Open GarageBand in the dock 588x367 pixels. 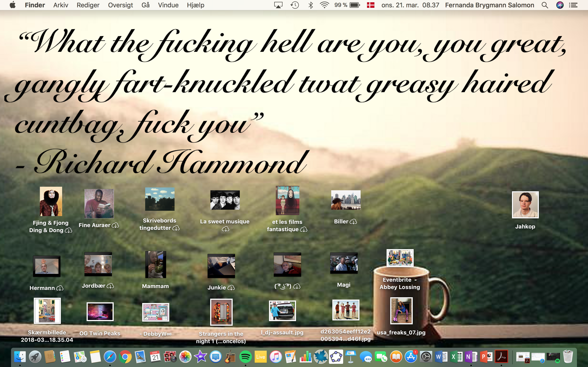[230, 357]
